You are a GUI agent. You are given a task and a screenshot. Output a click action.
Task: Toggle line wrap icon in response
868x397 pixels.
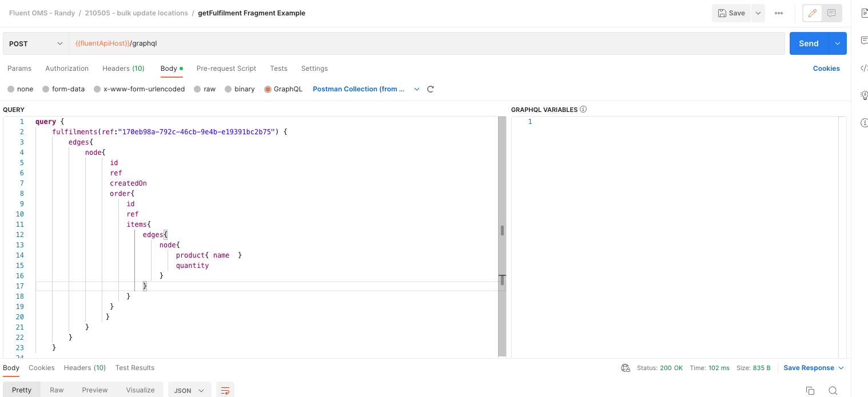(x=225, y=391)
